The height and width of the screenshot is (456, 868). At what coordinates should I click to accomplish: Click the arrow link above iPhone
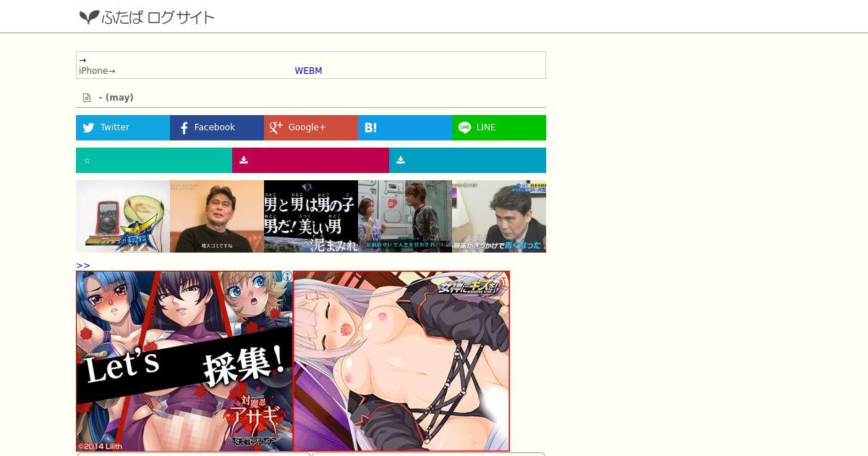click(82, 61)
